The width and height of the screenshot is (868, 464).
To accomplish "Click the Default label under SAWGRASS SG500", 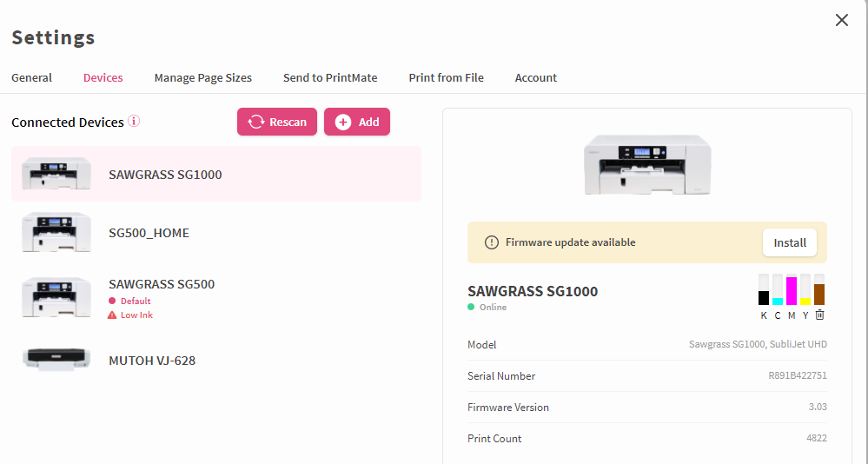I will coord(136,301).
